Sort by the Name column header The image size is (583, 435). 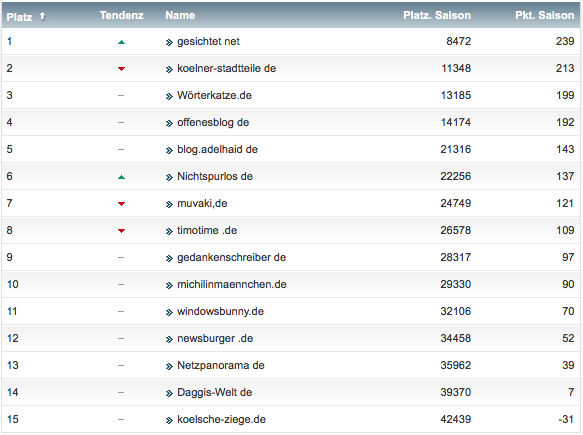(x=180, y=15)
